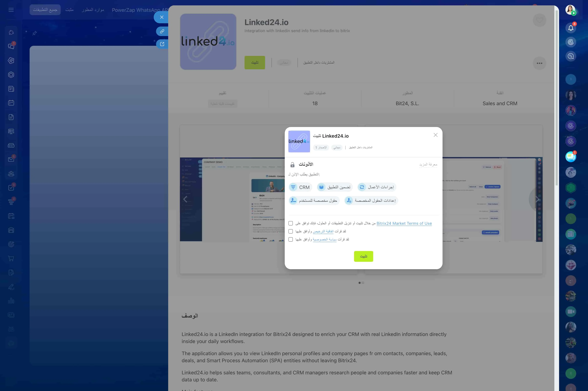Click the إجراءات الأعمال permission chip
Viewport: 588px width, 391px height.
377,187
